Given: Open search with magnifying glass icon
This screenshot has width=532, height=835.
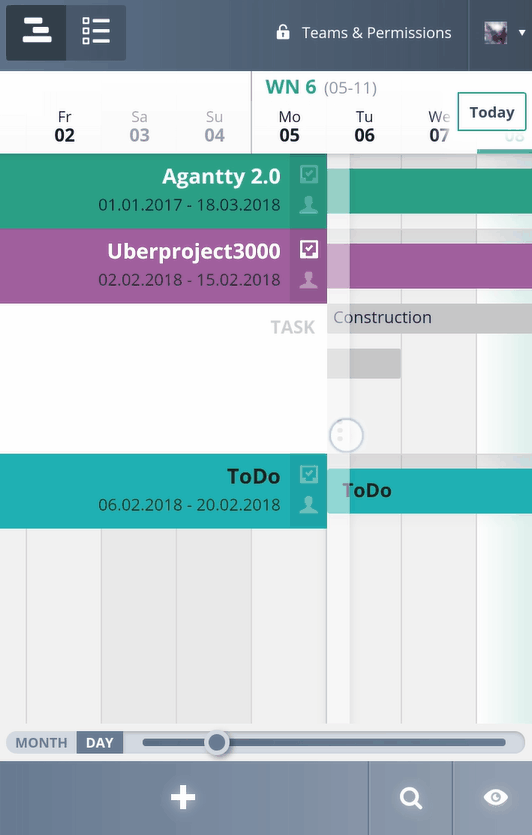Looking at the screenshot, I should pyautogui.click(x=411, y=798).
